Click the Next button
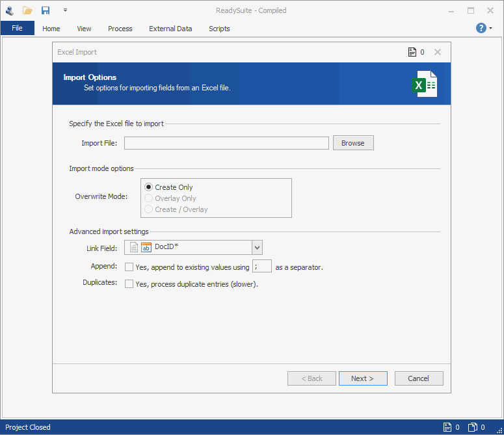The image size is (504, 435). pos(363,378)
